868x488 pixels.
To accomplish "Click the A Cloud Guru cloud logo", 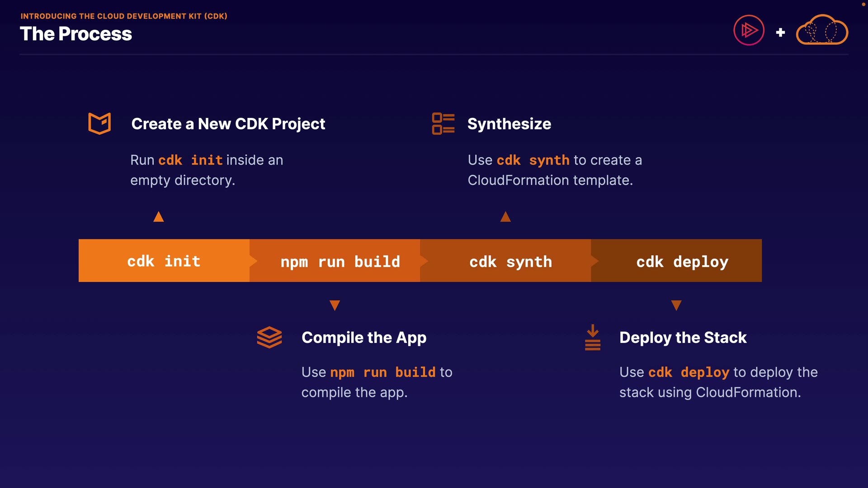I will tap(821, 31).
